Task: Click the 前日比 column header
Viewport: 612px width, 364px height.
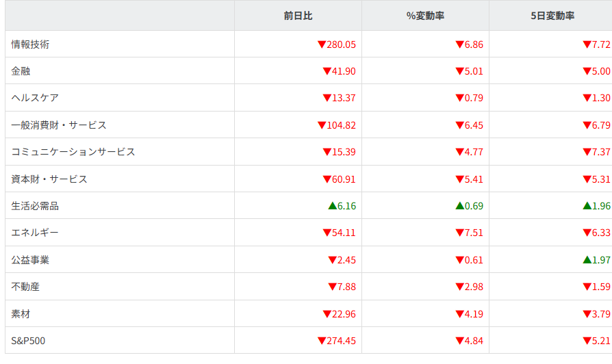Action: point(298,15)
